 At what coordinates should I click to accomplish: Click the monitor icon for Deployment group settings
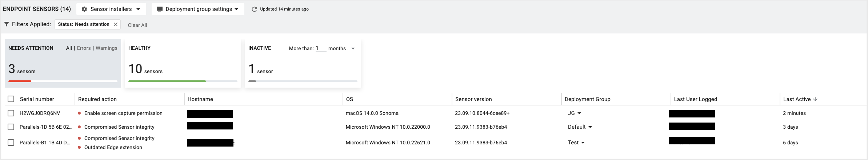[159, 9]
